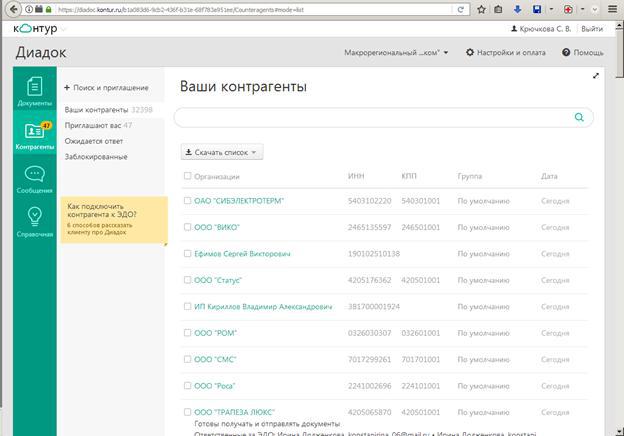Image resolution: width=624 pixels, height=436 pixels.
Task: Check the ОАО "СИБЭЛЕКТРОТЕРМ" row checkbox
Action: tap(187, 200)
